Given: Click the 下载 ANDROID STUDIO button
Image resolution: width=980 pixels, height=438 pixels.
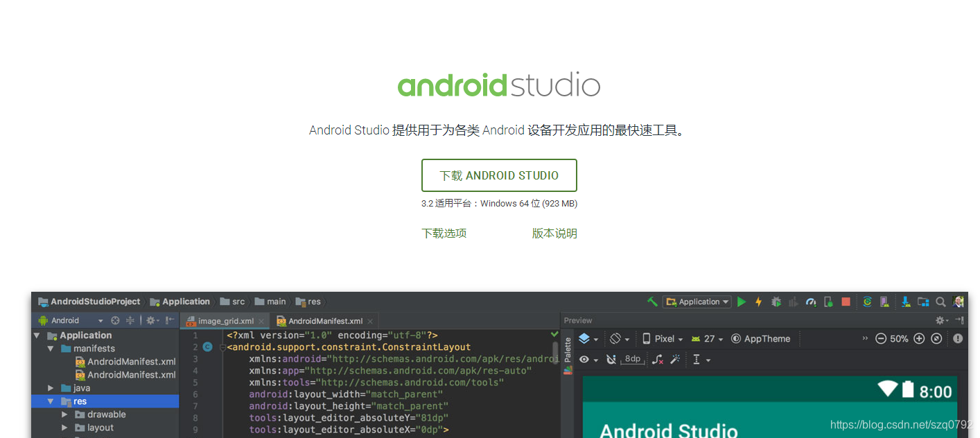Looking at the screenshot, I should (499, 175).
